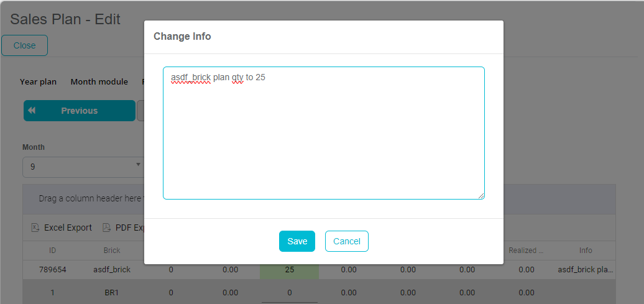Sort by the ID column header
Screen dimensions: 644x304
click(53, 251)
